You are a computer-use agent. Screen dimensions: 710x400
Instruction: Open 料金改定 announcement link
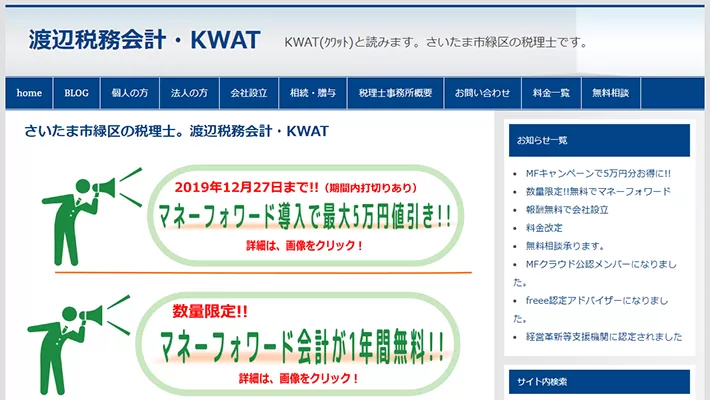coord(544,227)
